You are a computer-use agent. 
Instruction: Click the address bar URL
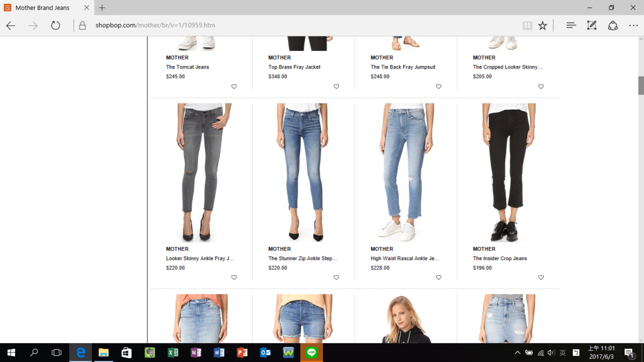(x=155, y=25)
